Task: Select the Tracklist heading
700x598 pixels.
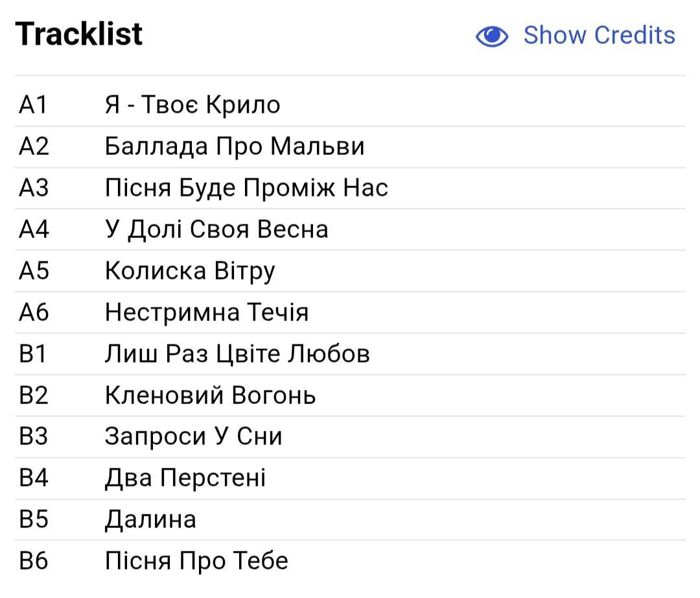Action: pyautogui.click(x=78, y=34)
